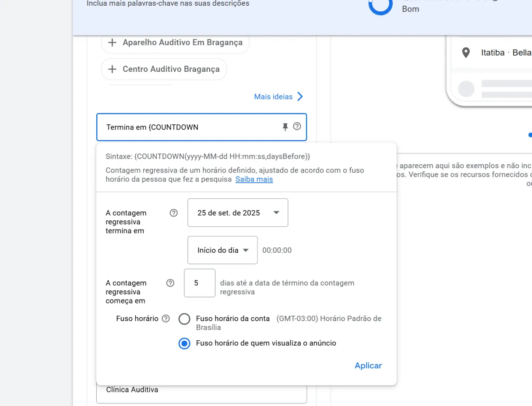The width and height of the screenshot is (532, 406).
Task: Open the '25 de set. de 2025' date dropdown
Action: coord(238,213)
